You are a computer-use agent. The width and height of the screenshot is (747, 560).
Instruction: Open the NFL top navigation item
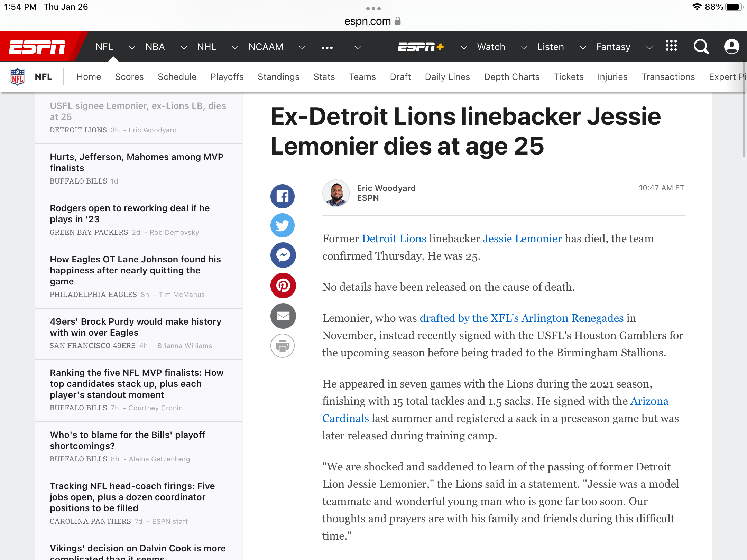(104, 47)
